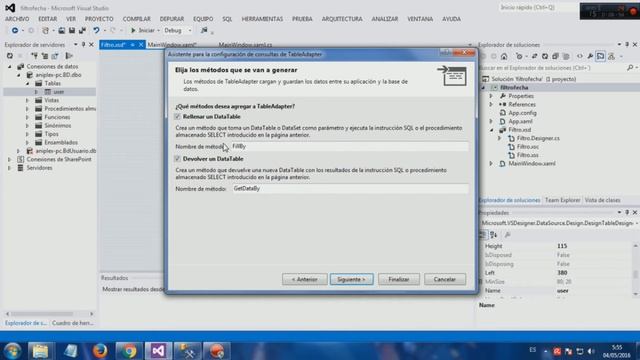Image resolution: width=640 pixels, height=360 pixels.
Task: Click the Iniciar start label
Action: [147, 30]
